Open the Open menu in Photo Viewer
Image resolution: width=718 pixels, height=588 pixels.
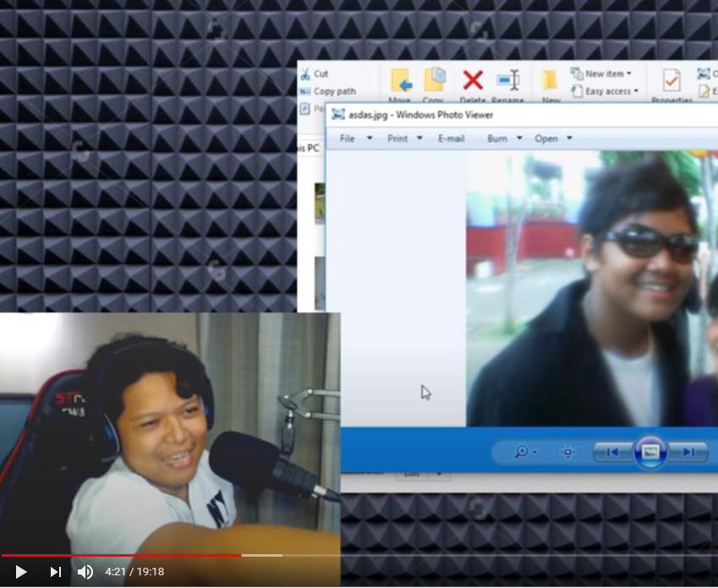pos(546,138)
